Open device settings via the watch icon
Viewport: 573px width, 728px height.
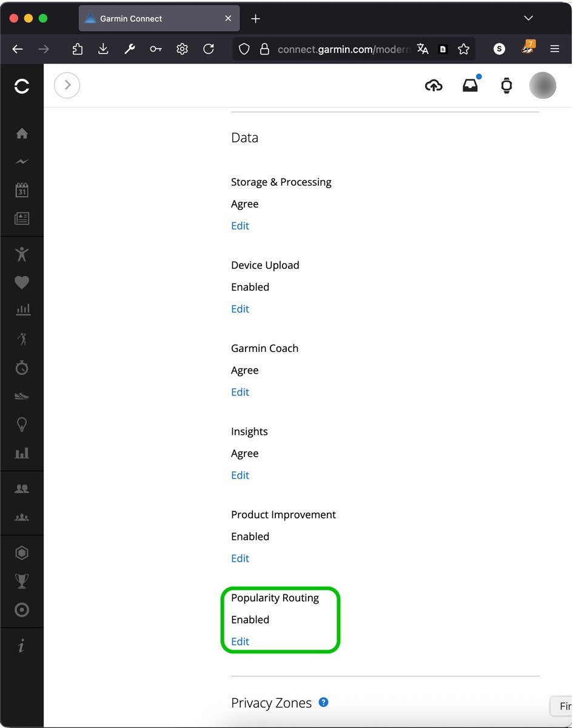[x=506, y=86]
